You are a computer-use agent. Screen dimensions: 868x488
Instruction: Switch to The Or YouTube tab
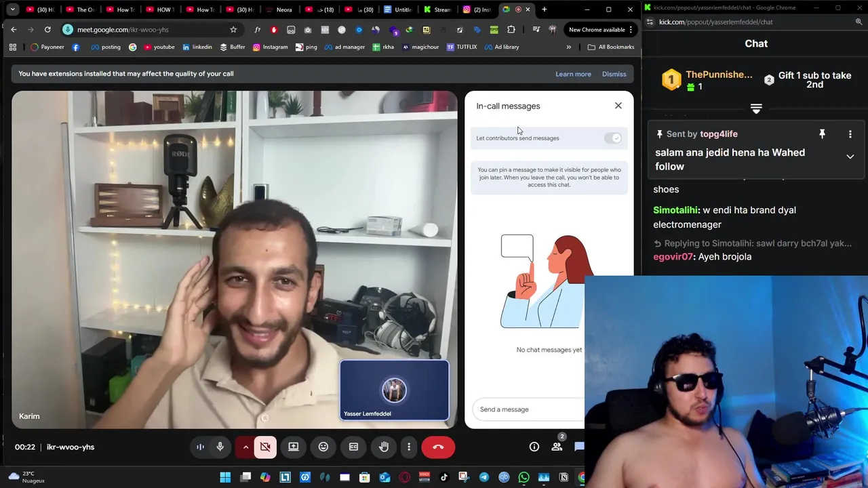click(81, 9)
